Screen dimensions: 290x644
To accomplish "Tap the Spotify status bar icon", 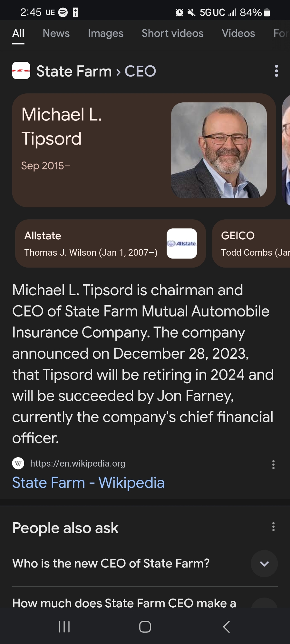I will pyautogui.click(x=63, y=12).
